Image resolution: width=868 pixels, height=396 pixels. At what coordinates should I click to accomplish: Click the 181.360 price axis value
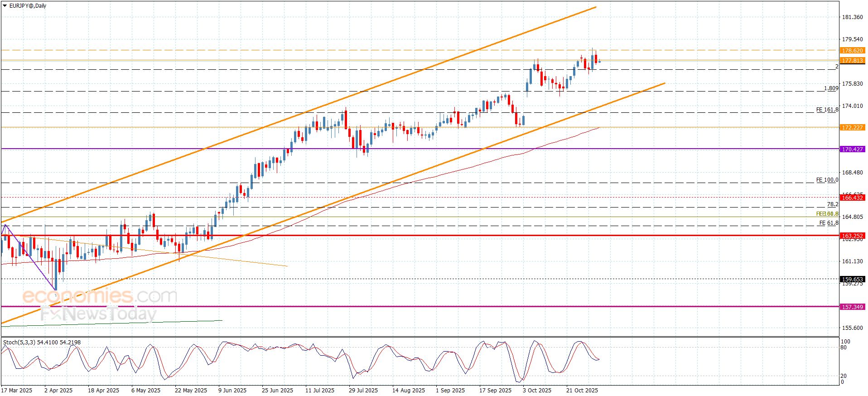[x=852, y=17]
